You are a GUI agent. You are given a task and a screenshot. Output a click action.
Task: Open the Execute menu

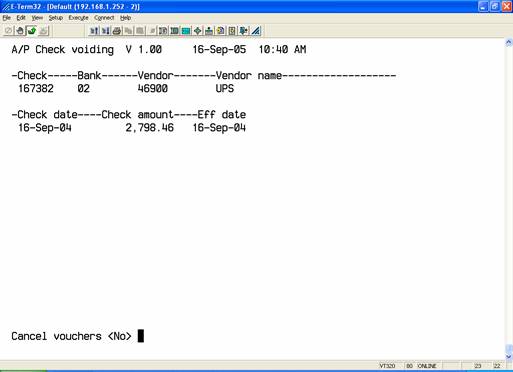[78, 18]
